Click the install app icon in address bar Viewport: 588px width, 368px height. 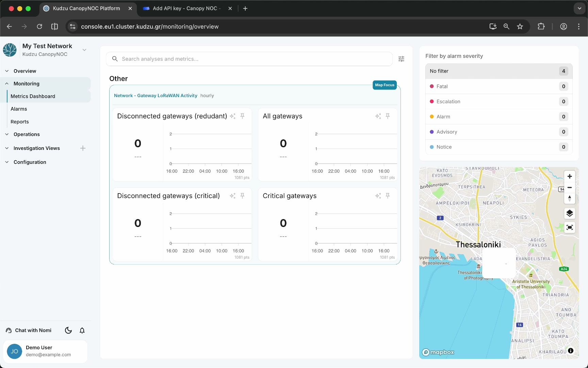click(493, 27)
